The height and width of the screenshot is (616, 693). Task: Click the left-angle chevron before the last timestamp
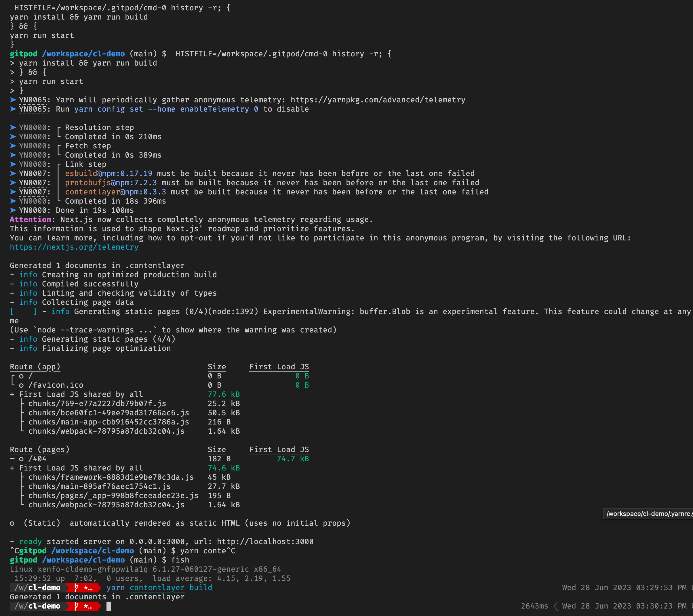[556, 606]
